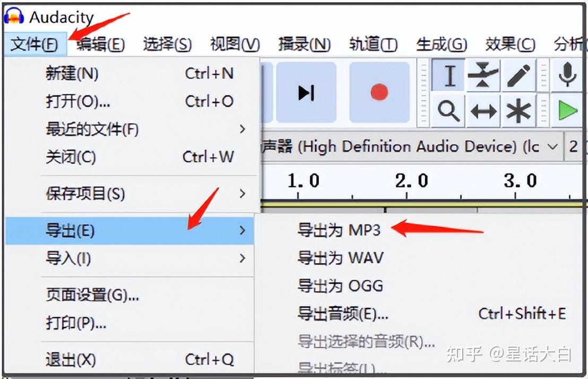Open the 选择(S) menu
Screen dimensions: 588x379
point(167,44)
